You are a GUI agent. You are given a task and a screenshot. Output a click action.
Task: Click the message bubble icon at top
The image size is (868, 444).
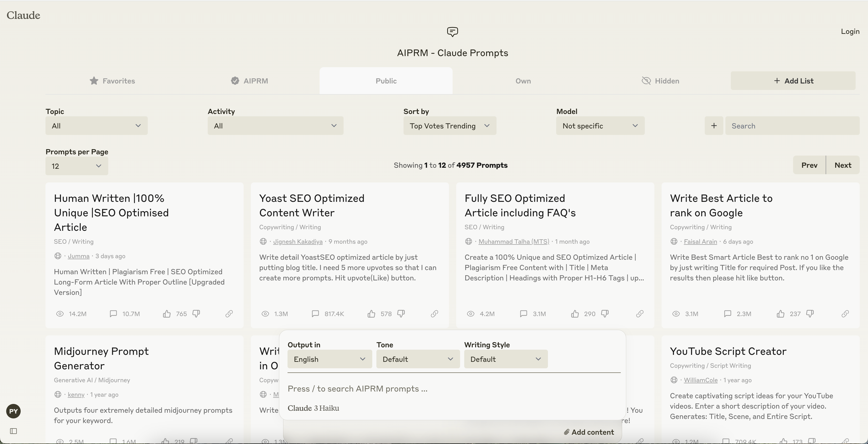point(453,31)
